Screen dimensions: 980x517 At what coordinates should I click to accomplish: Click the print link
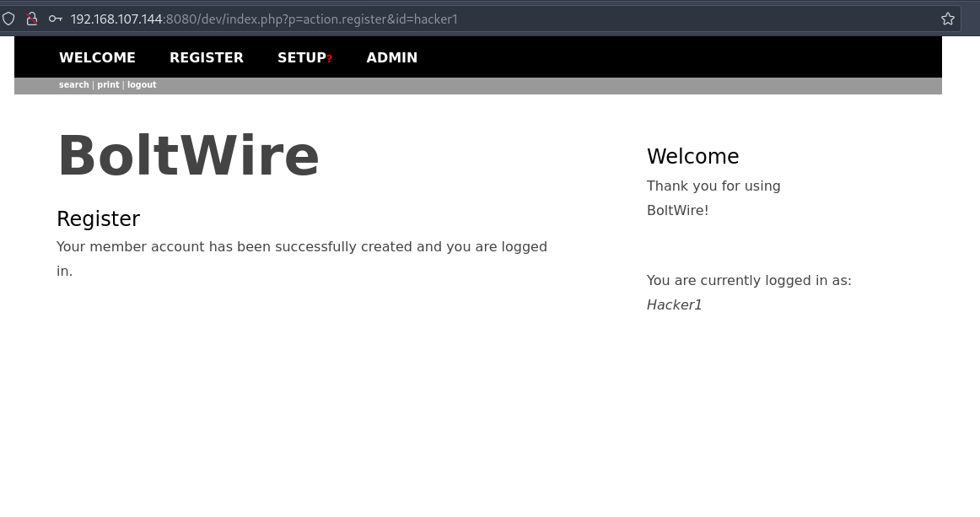pyautogui.click(x=108, y=84)
